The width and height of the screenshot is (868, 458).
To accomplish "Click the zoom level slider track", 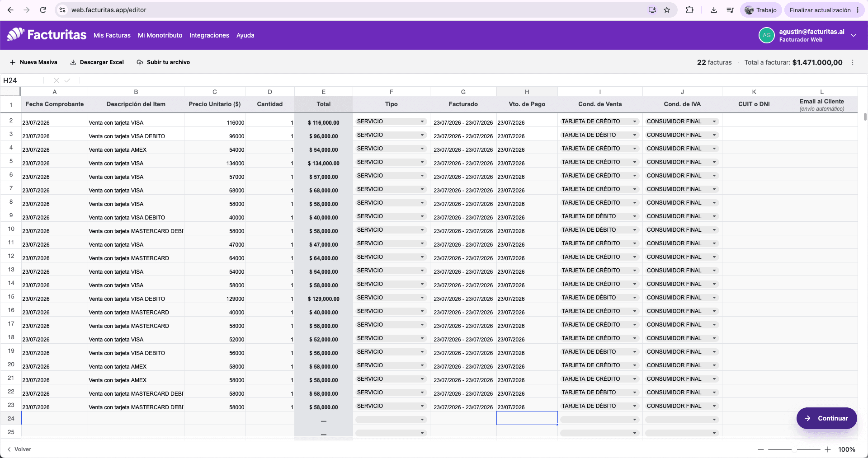I will click(794, 449).
